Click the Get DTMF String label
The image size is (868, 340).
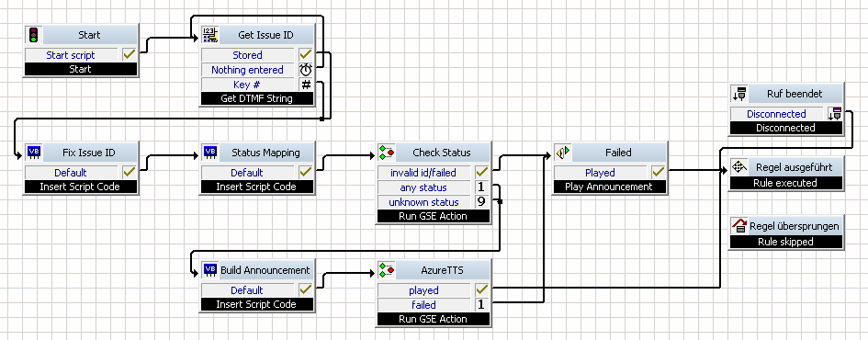pyautogui.click(x=257, y=98)
